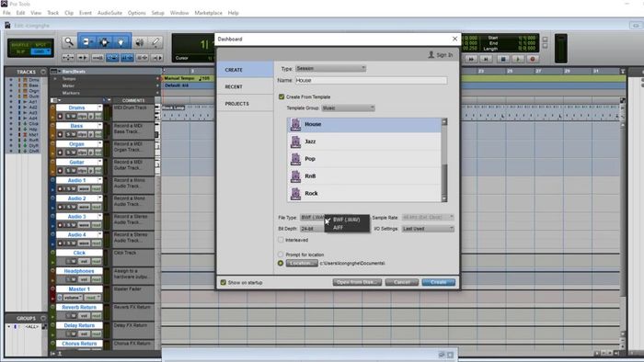Select the Selector tool
The height and width of the screenshot is (362, 644).
(104, 42)
